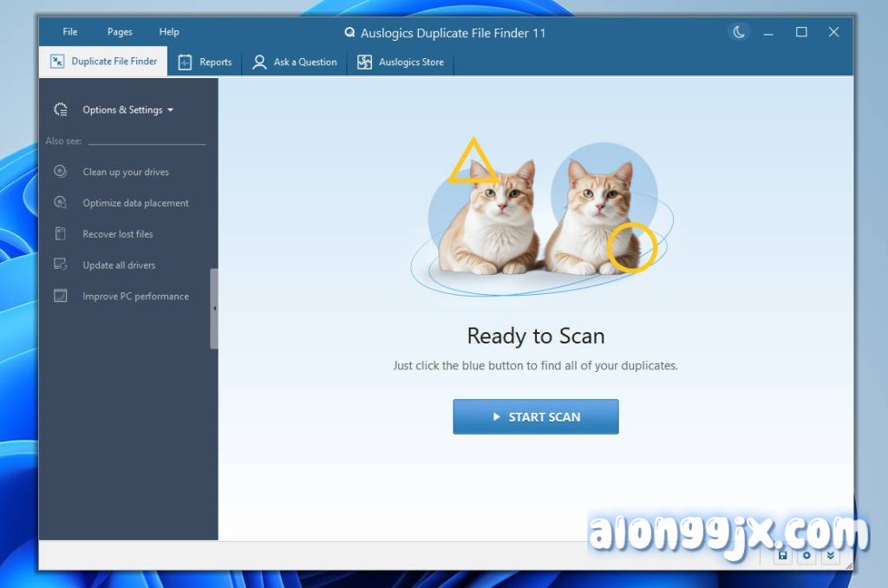888x588 pixels.
Task: Open settings via the status bar gear icon
Action: click(x=806, y=555)
